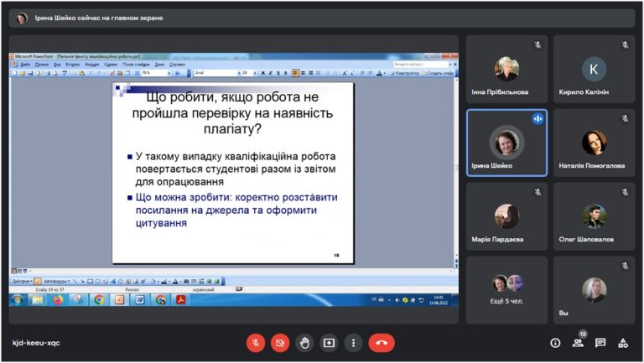Click fill color bucket on drawing toolbar
Image resolution: width=644 pixels, height=363 pixels.
pos(153,282)
